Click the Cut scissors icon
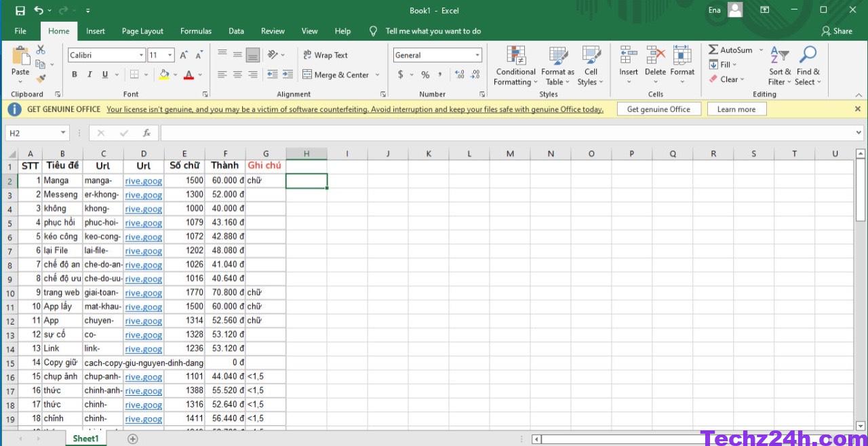Screen dimensions: 868x446 click(41, 49)
